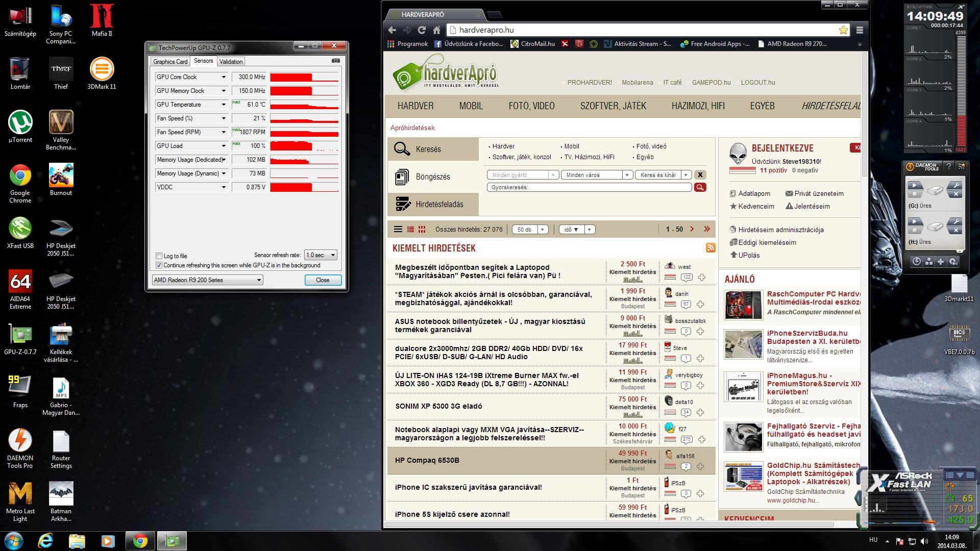Open the GAMEPOD.hu link
The height and width of the screenshot is (551, 980).
pyautogui.click(x=711, y=82)
